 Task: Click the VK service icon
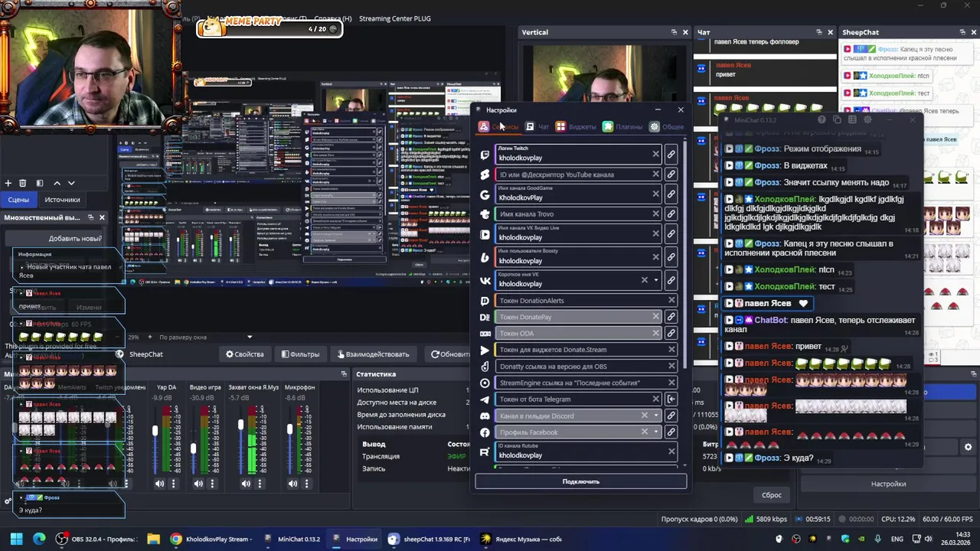tap(485, 281)
